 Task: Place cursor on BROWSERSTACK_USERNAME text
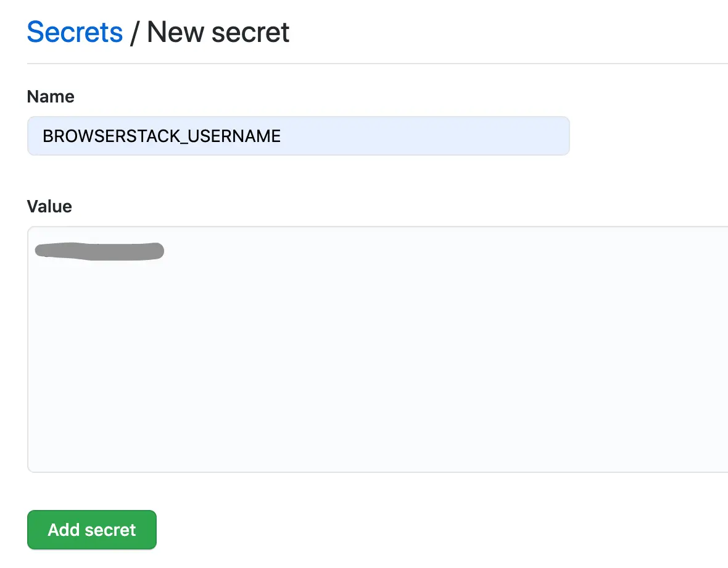click(x=162, y=136)
